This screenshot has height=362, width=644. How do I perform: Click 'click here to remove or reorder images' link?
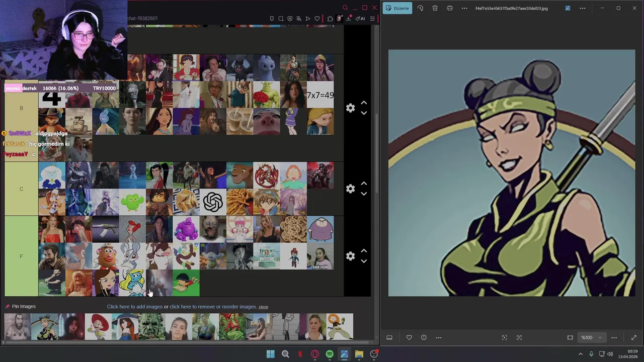[213, 307]
